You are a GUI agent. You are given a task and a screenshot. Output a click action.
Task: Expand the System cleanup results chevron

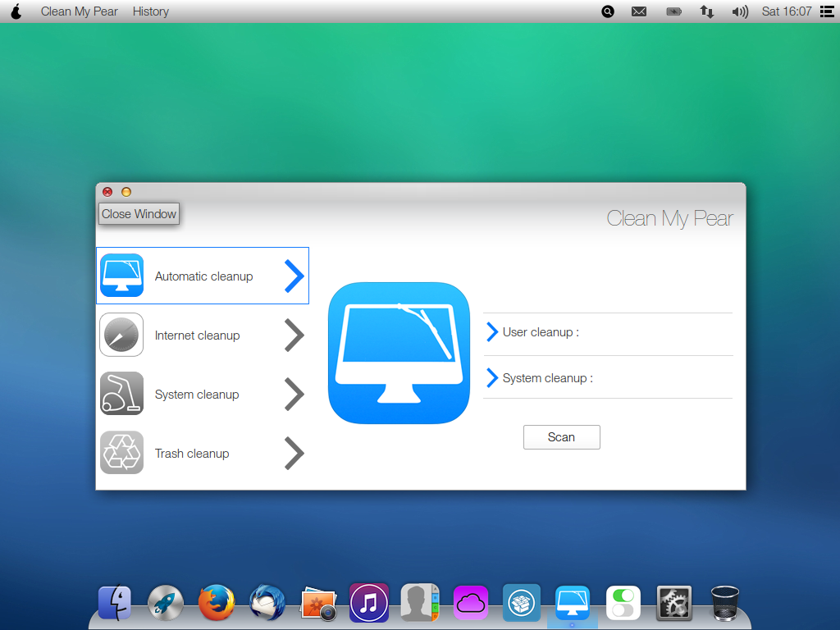(x=492, y=377)
